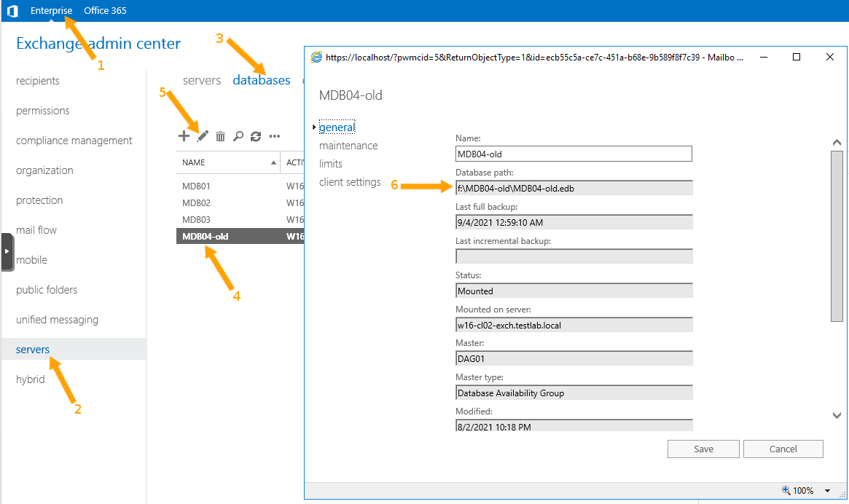Click the Exchange admin center title
Viewport: 849px width, 504px height.
(98, 43)
